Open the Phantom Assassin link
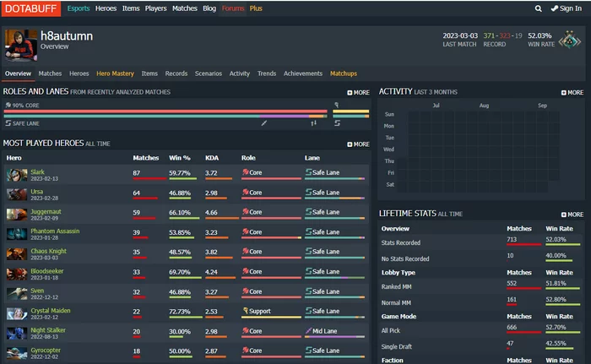The image size is (591, 364). (x=55, y=231)
